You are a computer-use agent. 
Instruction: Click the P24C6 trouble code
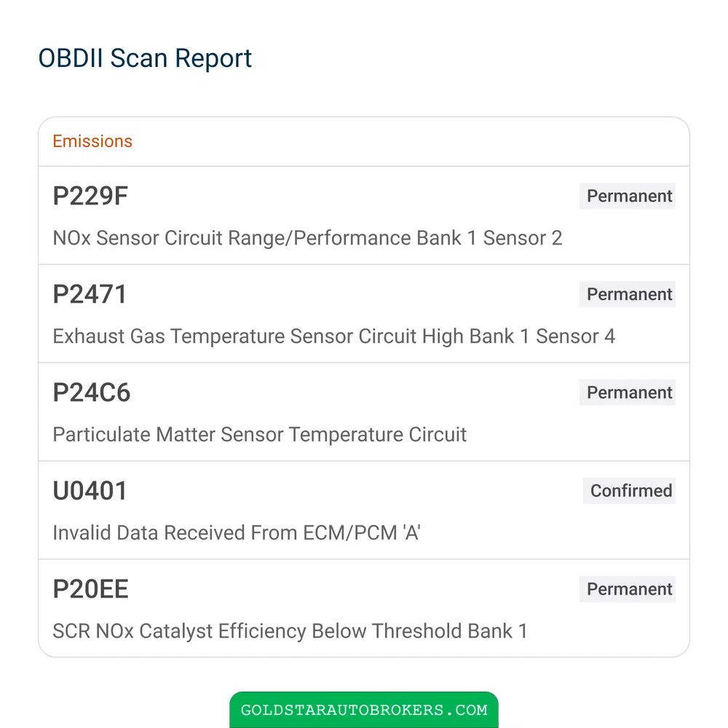92,393
